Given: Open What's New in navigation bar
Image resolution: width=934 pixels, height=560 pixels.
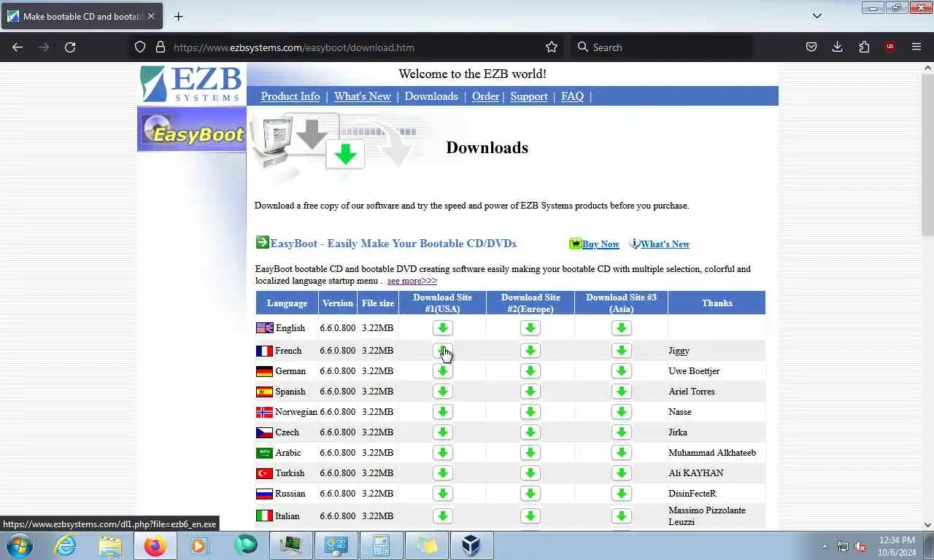Looking at the screenshot, I should 363,96.
